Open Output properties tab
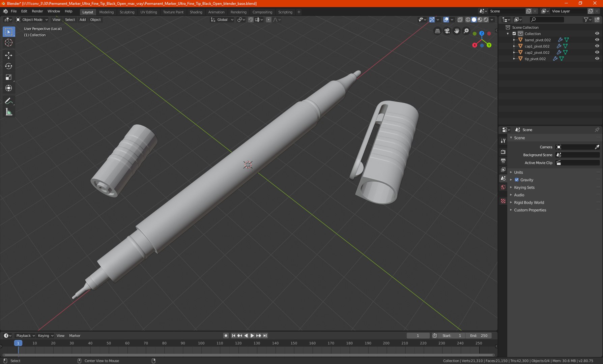Image resolution: width=603 pixels, height=364 pixels. pos(503,161)
